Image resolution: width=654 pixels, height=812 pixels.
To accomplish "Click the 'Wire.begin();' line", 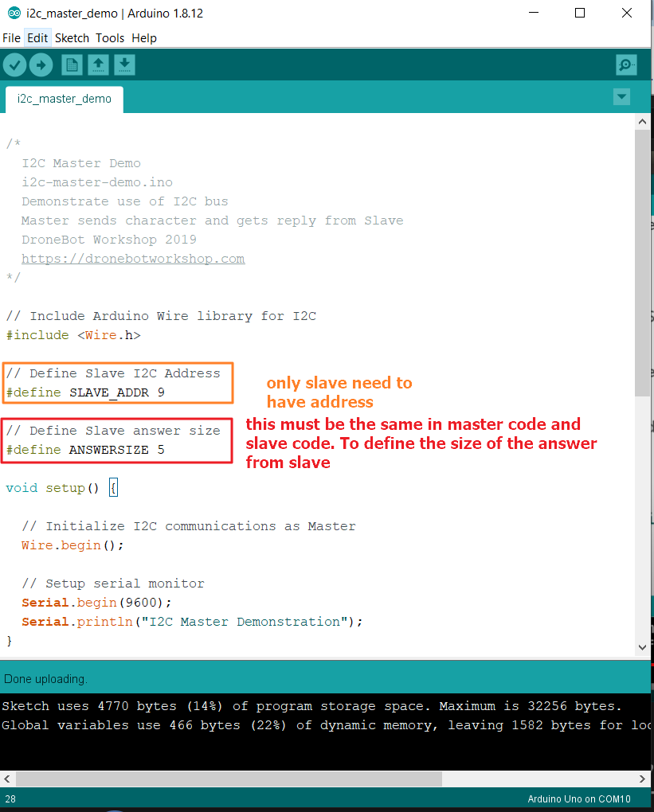I will (72, 545).
